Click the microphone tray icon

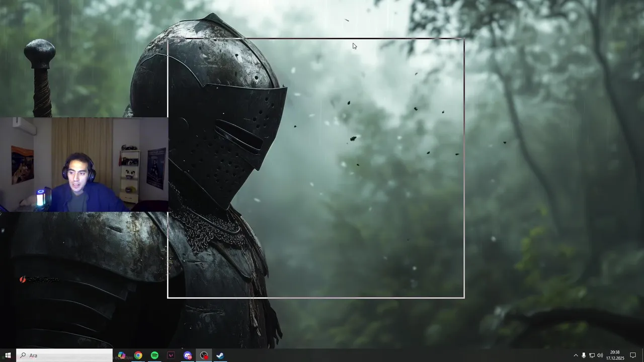[x=584, y=355]
